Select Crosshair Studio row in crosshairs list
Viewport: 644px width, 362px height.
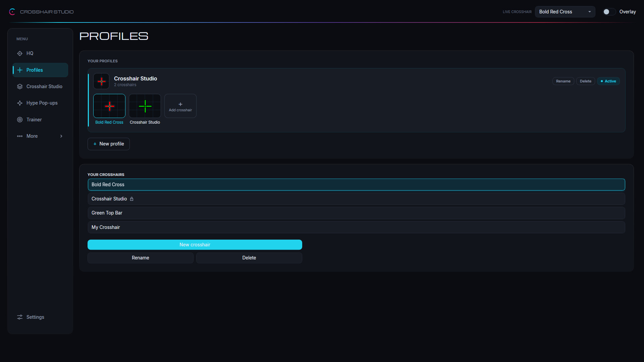(x=356, y=199)
